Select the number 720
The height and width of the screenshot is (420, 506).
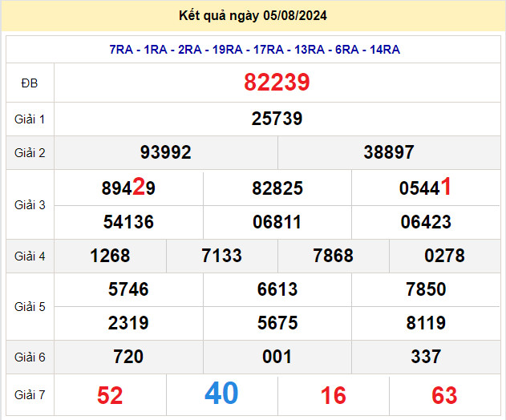[128, 357]
